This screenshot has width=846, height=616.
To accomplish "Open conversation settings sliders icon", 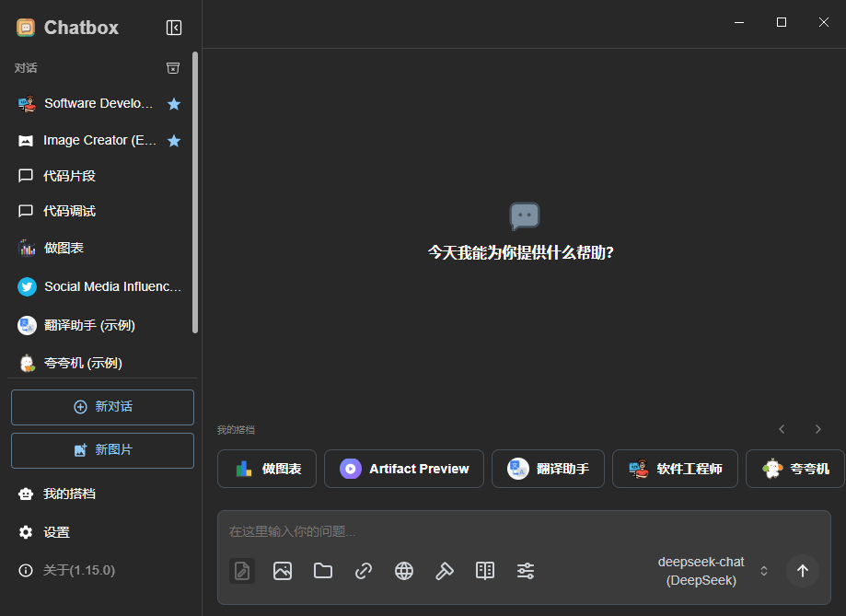I will pyautogui.click(x=526, y=571).
